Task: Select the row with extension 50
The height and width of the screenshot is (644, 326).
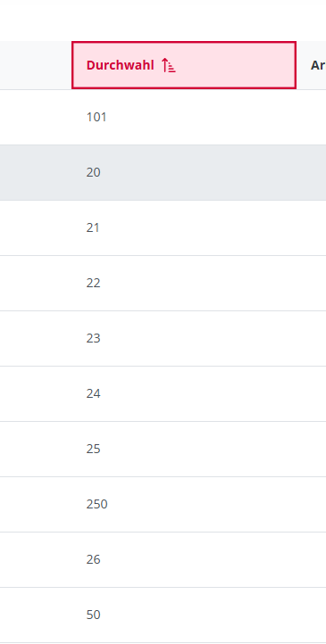Action: coord(163,615)
